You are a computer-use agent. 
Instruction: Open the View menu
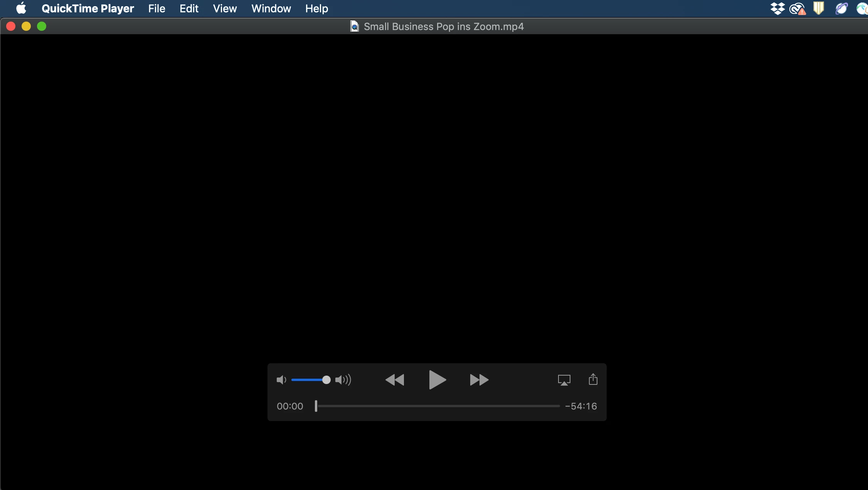coord(225,8)
